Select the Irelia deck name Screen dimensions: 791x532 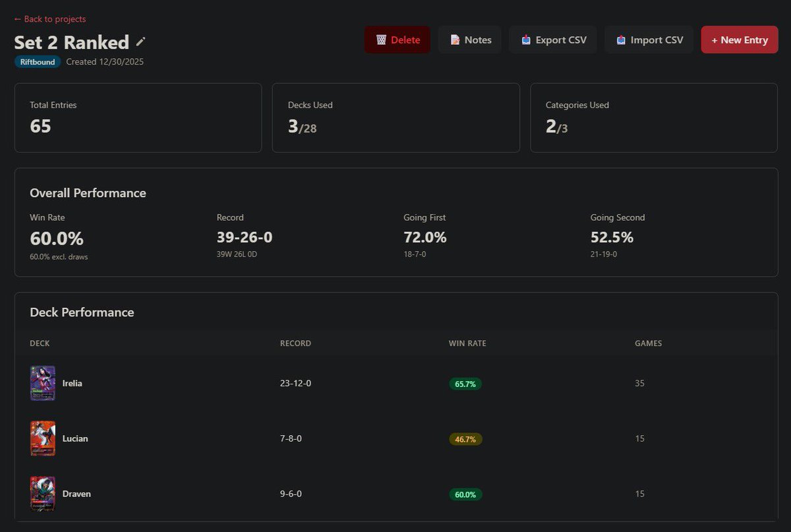[x=73, y=383]
